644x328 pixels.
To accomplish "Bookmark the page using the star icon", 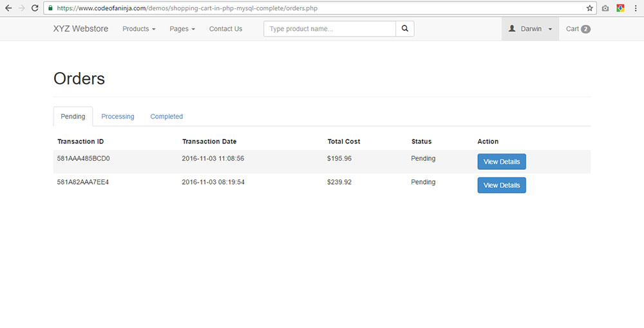I will [589, 8].
